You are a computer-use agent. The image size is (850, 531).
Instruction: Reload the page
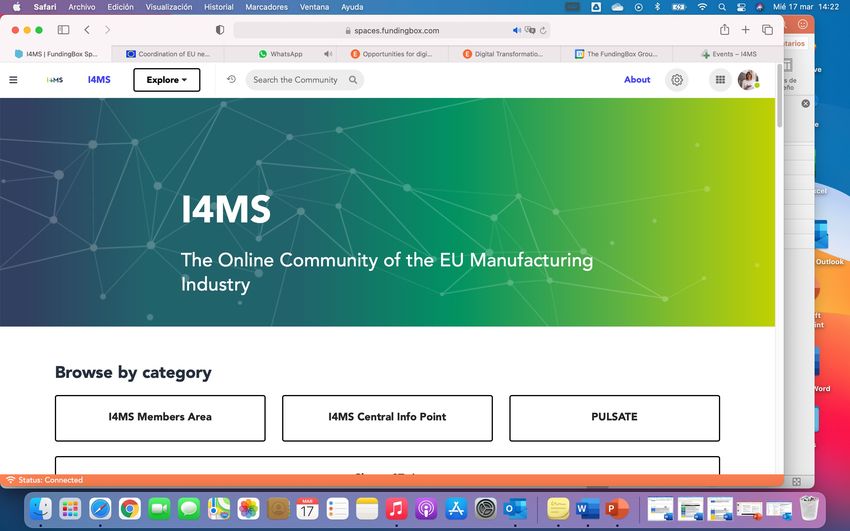click(x=543, y=30)
